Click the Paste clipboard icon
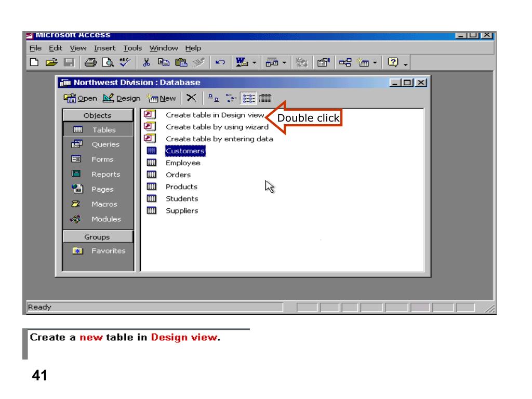Viewport: 532px width, 399px height. click(x=181, y=62)
